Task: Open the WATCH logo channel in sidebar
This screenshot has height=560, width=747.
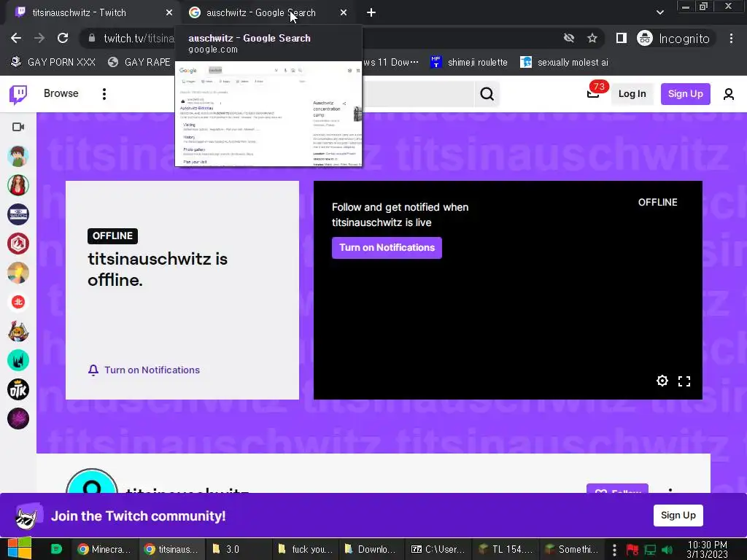Action: [x=18, y=214]
